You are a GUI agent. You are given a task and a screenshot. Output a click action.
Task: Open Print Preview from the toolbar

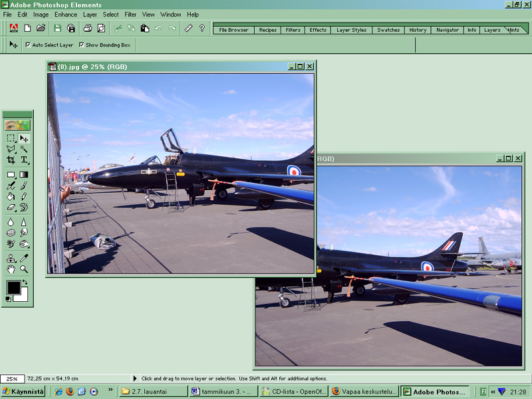(101, 28)
